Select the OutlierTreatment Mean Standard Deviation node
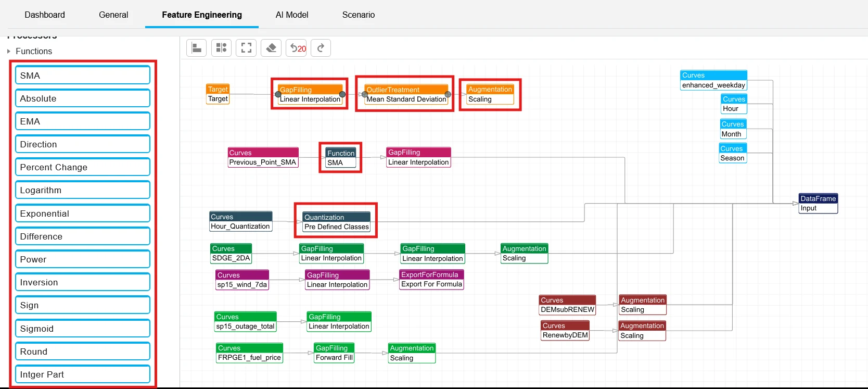The height and width of the screenshot is (389, 868). coord(406,94)
